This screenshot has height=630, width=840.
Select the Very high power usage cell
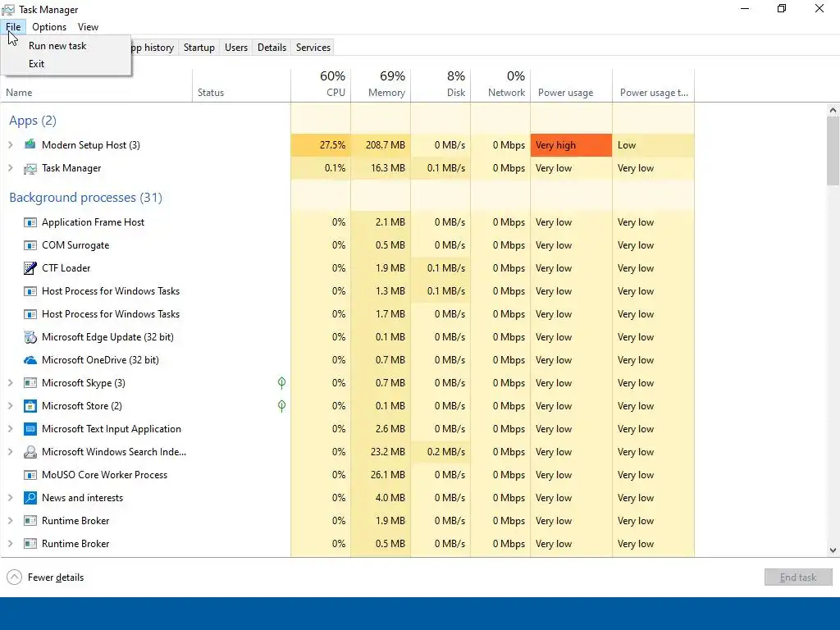(571, 145)
